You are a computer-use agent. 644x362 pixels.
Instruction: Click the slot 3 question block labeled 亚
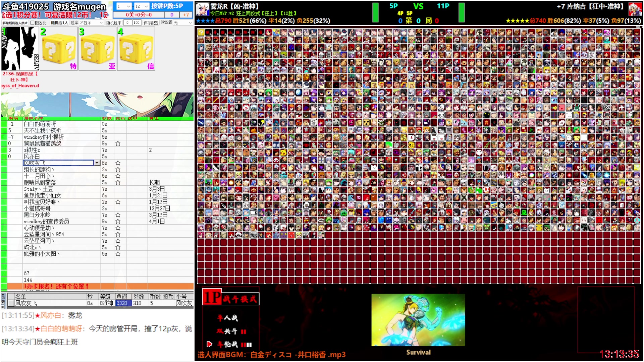pyautogui.click(x=98, y=49)
